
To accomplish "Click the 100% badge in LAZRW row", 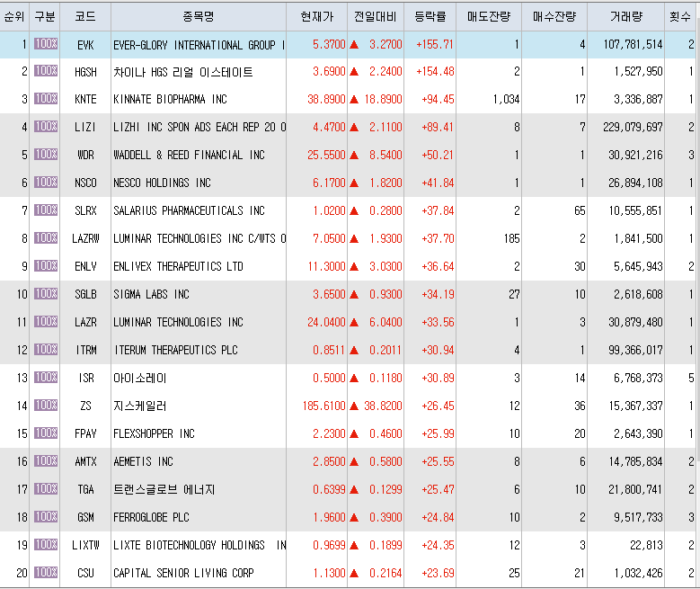I will (x=46, y=237).
